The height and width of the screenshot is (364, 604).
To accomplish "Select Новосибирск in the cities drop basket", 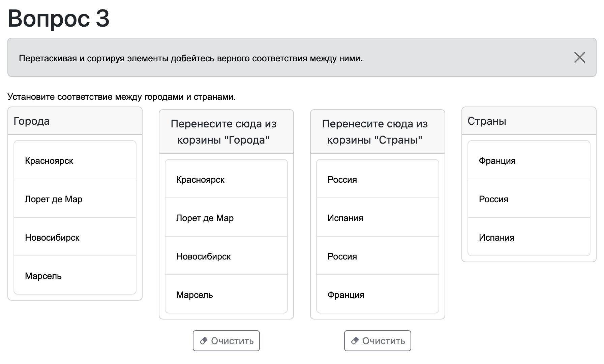I will 226,256.
